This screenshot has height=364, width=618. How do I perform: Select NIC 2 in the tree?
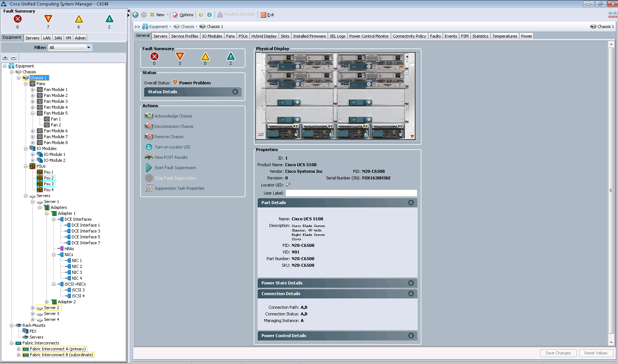coord(77,266)
